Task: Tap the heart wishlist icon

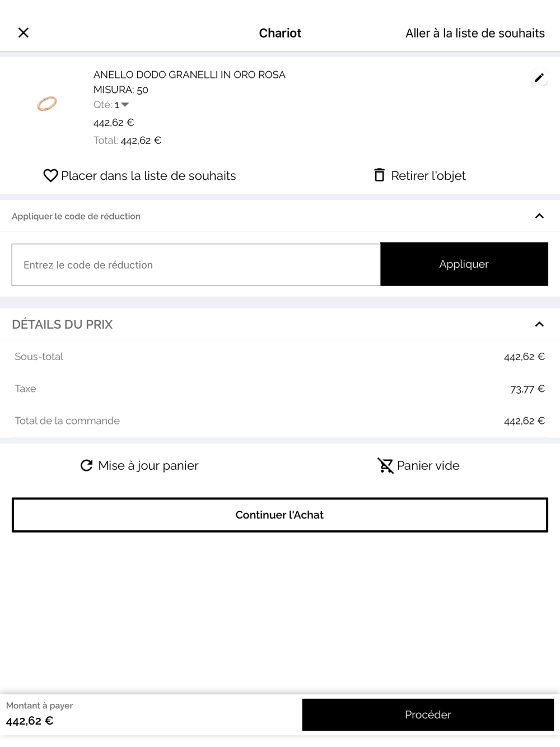Action: (50, 176)
